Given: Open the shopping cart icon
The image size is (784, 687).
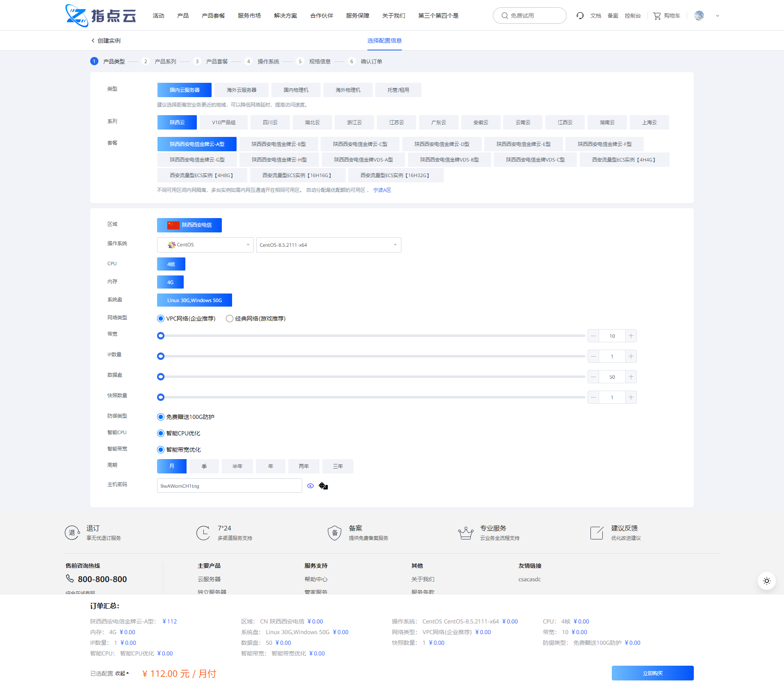Looking at the screenshot, I should (x=657, y=16).
